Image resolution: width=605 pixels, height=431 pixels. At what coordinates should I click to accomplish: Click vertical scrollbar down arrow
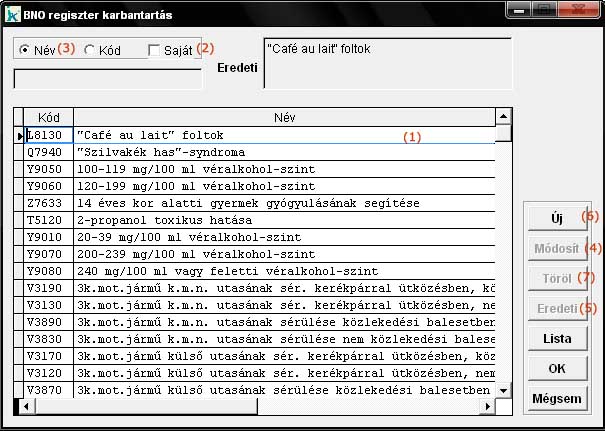[503, 390]
